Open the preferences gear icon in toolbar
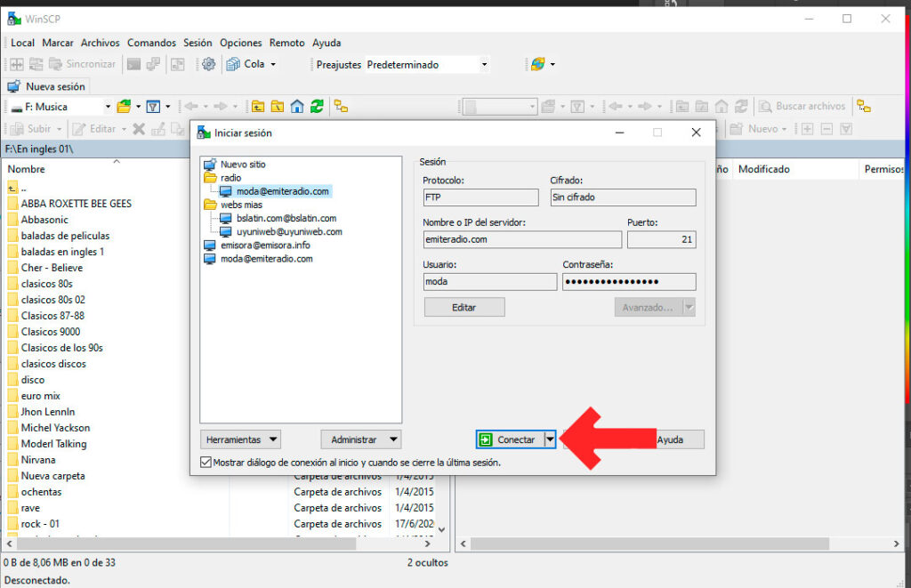 [208, 64]
